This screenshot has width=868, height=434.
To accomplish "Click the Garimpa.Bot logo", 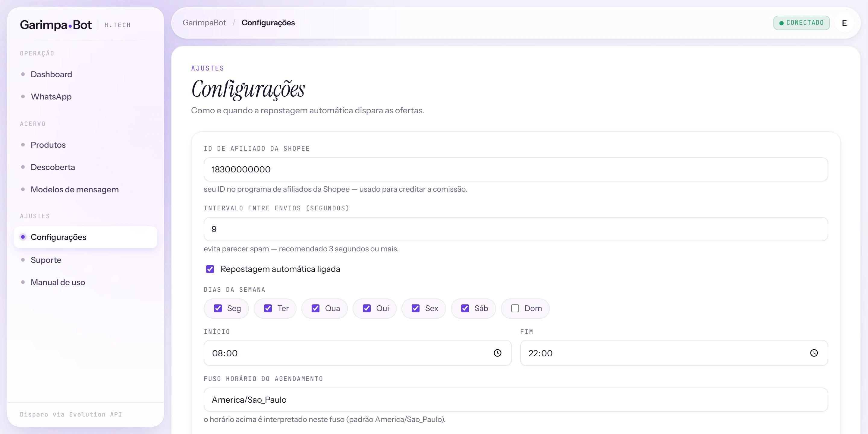I will (55, 25).
